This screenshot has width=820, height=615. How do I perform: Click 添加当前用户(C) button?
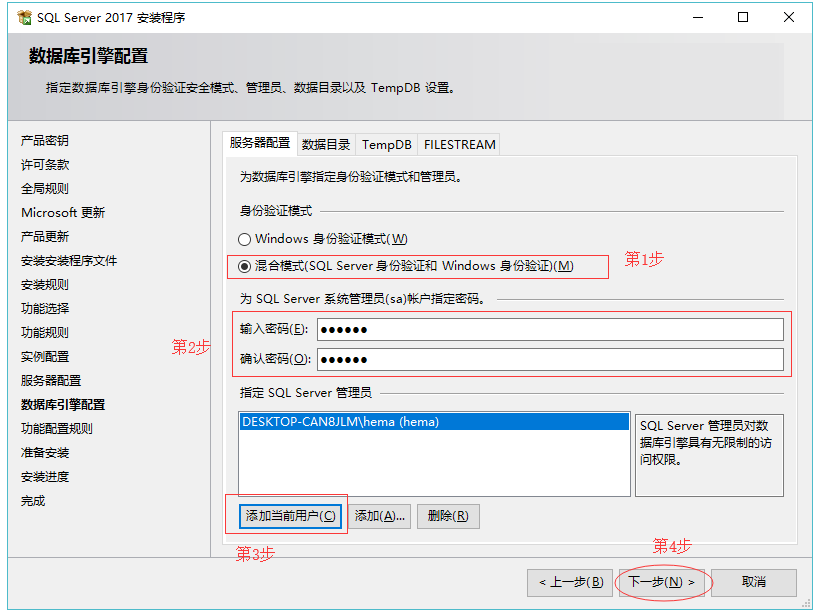point(290,516)
